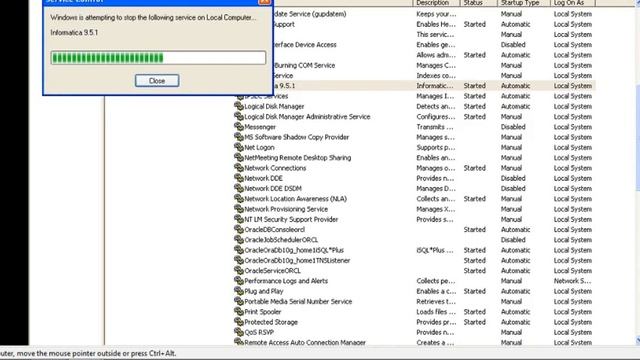Click the OracleOraDb10g_home1TNSListener service icon
Image resolution: width=640 pixels, height=360 pixels.
pyautogui.click(x=239, y=260)
